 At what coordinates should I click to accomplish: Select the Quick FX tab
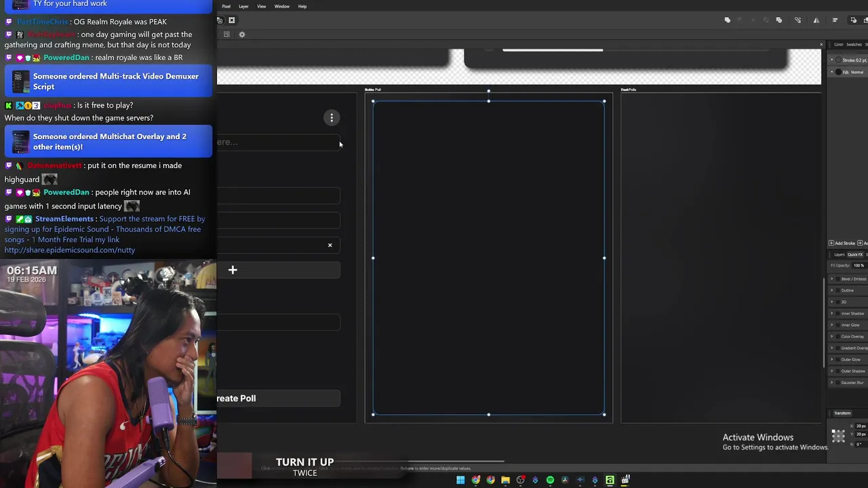[x=855, y=255]
